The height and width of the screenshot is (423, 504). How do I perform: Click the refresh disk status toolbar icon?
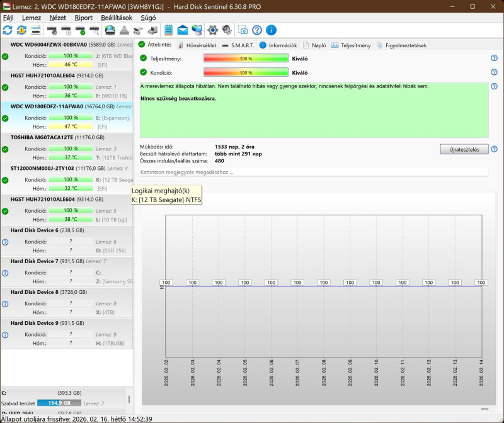click(x=8, y=30)
